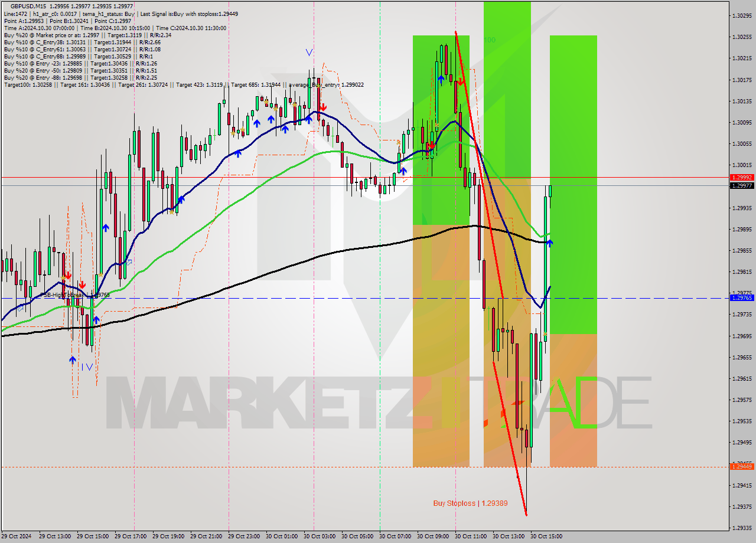Click the '29 Oct 2024' date label
The width and height of the screenshot is (756, 543).
pos(17,537)
